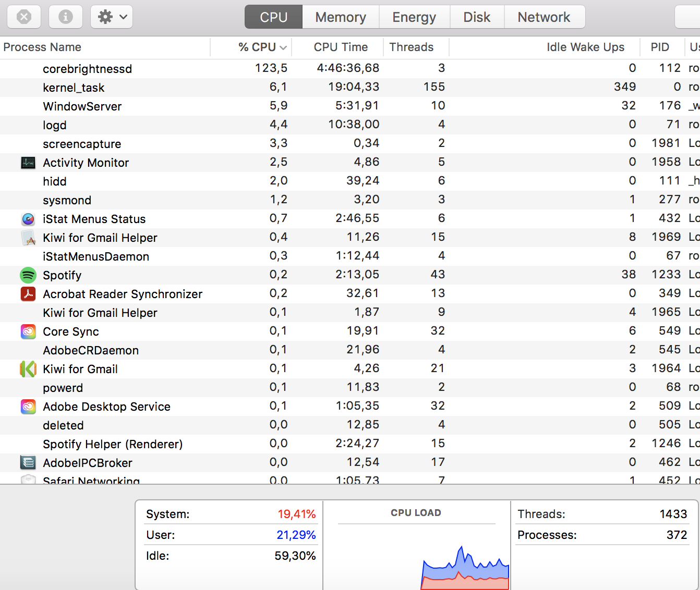Viewport: 700px width, 590px height.
Task: Open the Disk tab
Action: [477, 17]
